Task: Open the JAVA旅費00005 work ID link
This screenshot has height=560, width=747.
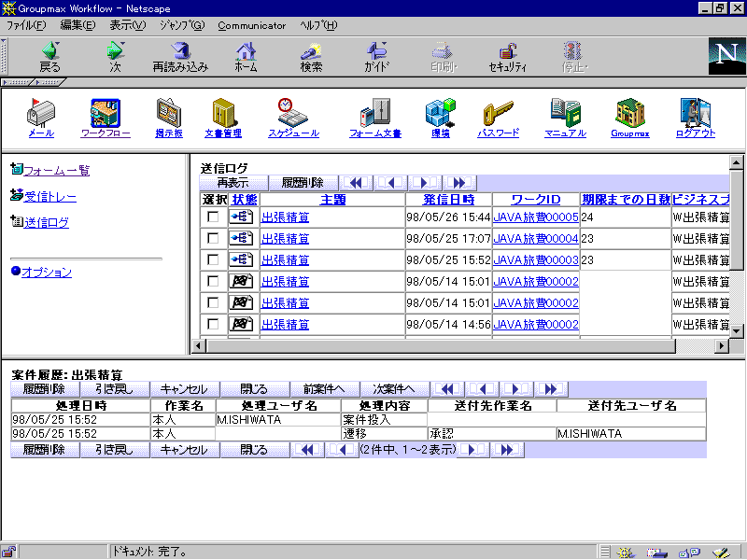Action: tap(536, 217)
